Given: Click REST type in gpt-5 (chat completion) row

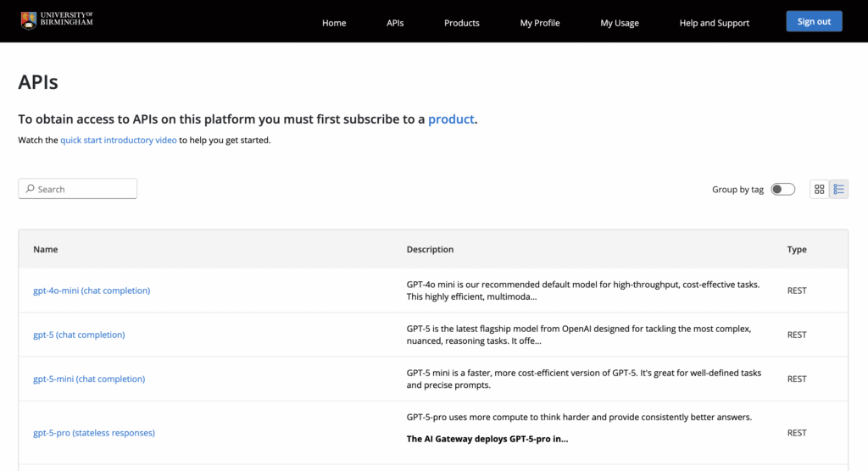Looking at the screenshot, I should tap(797, 335).
